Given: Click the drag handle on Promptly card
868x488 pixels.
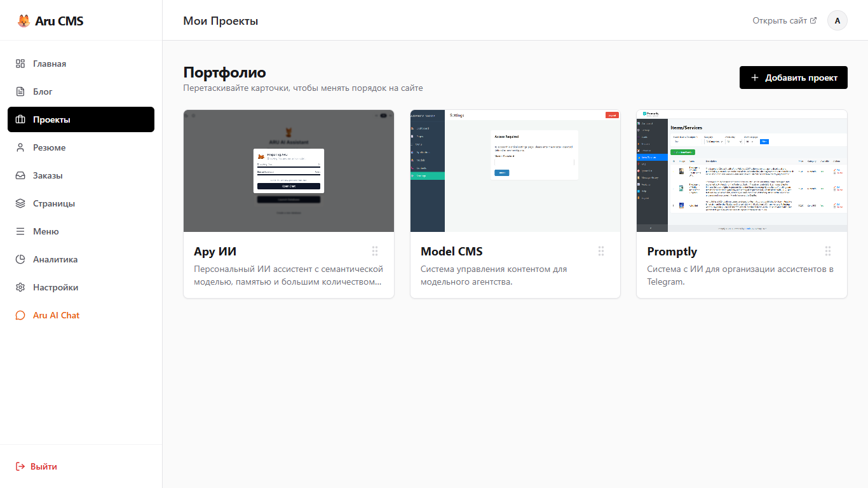Looking at the screenshot, I should click(x=828, y=251).
